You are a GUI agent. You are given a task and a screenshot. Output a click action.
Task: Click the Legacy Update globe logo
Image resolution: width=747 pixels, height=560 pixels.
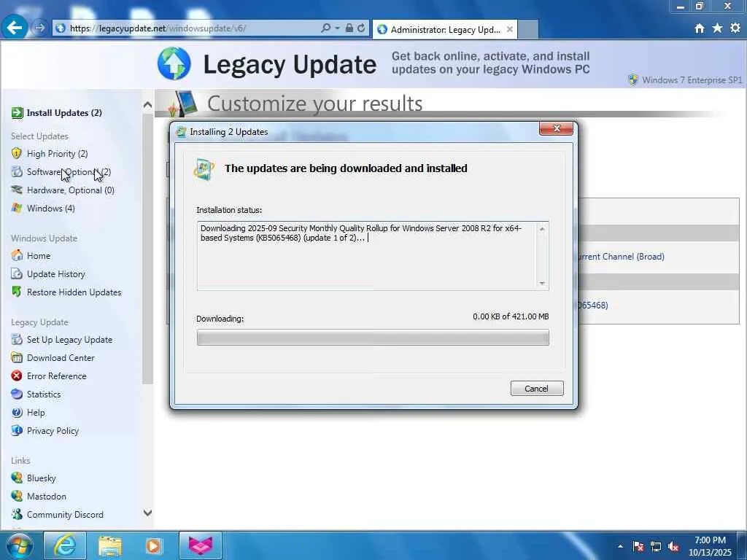click(174, 64)
